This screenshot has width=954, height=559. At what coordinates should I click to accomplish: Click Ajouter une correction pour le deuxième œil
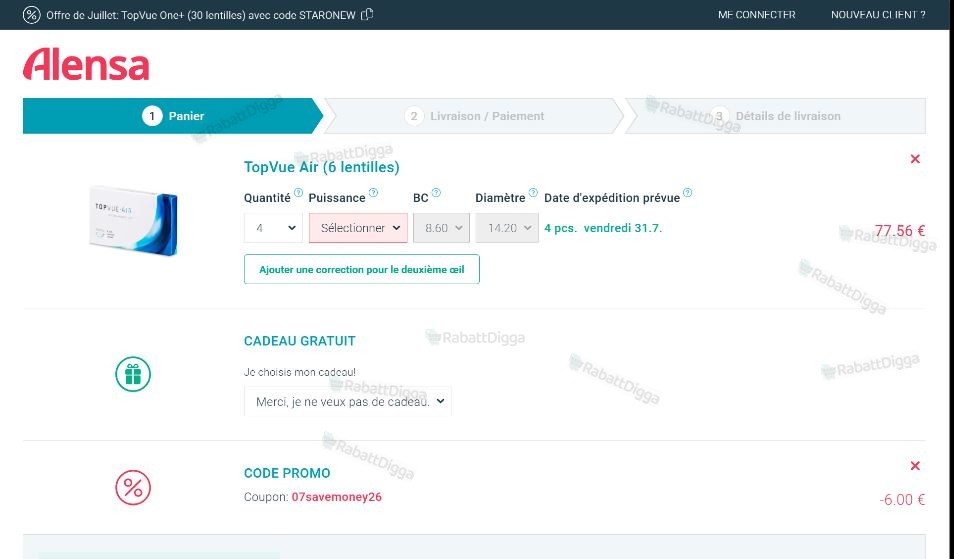[361, 269]
